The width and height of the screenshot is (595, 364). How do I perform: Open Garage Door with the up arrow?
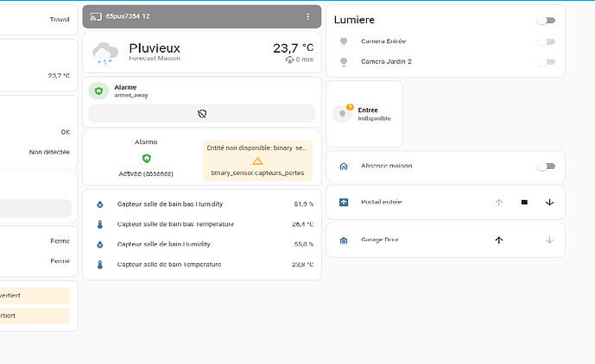tap(498, 240)
